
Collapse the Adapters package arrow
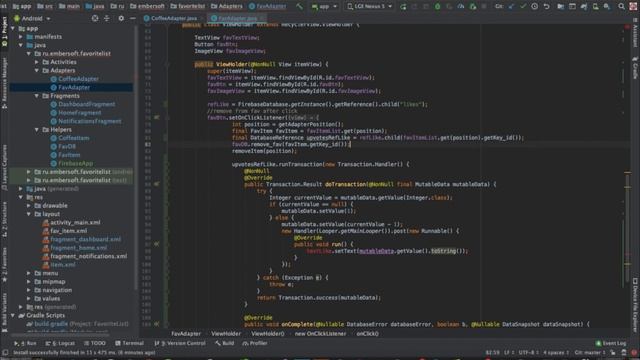click(37, 71)
